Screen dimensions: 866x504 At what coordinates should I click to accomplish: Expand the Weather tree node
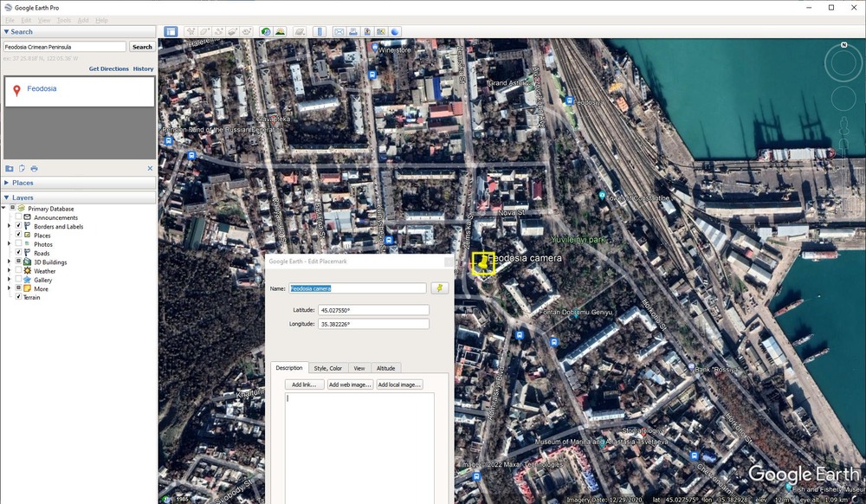click(9, 270)
